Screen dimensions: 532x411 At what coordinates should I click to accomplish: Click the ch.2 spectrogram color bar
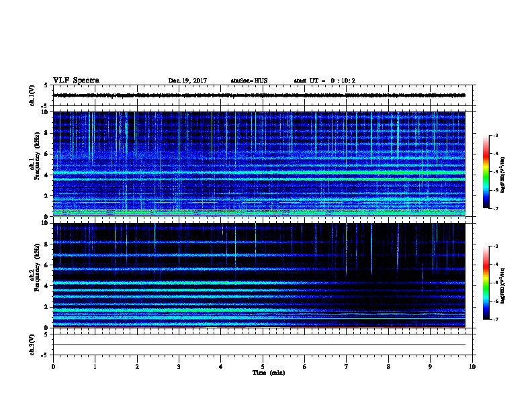point(486,283)
